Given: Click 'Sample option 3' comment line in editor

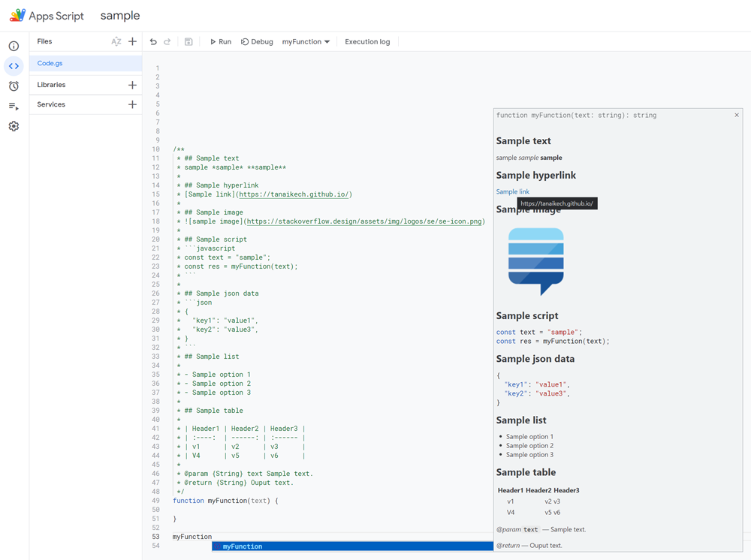Looking at the screenshot, I should pos(213,393).
